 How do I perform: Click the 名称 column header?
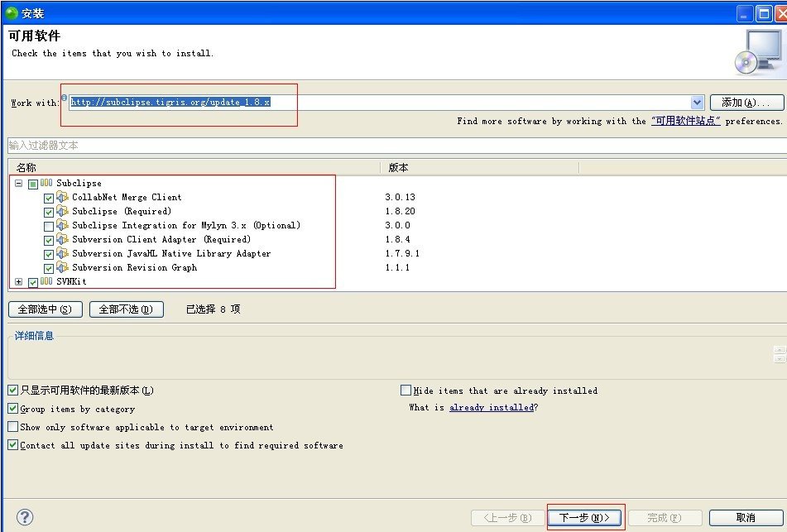26,168
